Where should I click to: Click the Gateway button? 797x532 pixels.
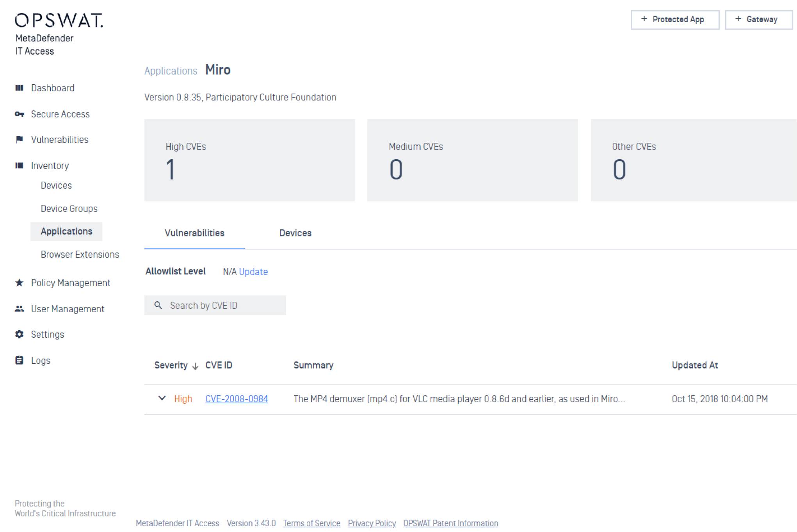click(x=758, y=20)
